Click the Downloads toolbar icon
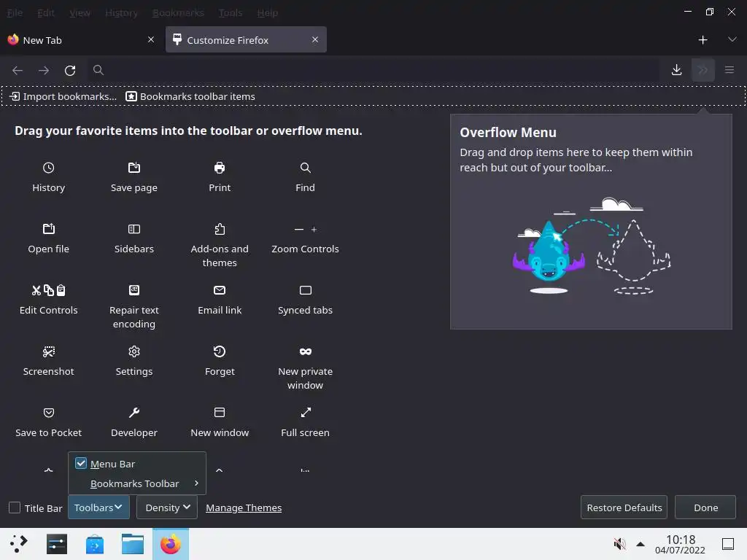This screenshot has width=747, height=560. click(x=676, y=70)
